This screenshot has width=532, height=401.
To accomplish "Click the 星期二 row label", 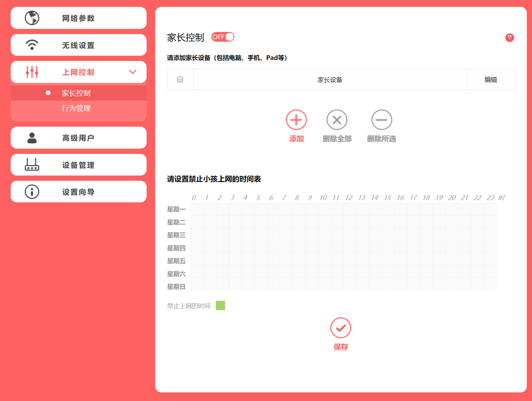I will (176, 222).
